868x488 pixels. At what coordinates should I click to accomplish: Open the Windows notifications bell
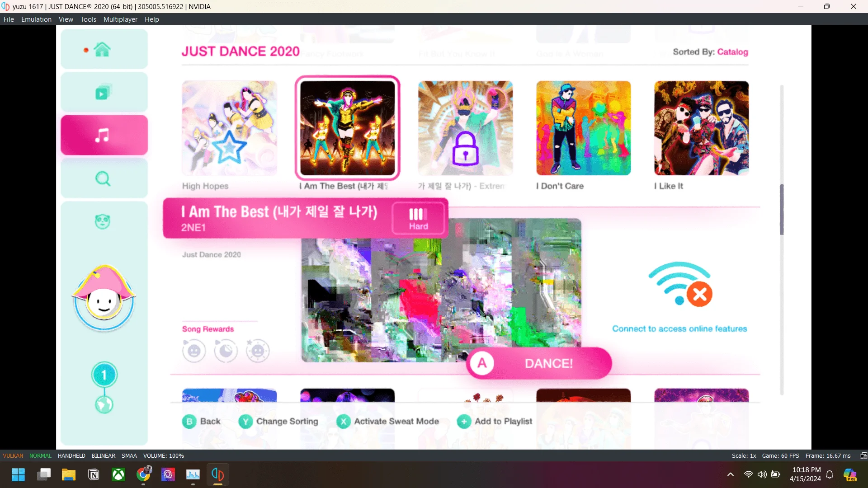pos(830,474)
